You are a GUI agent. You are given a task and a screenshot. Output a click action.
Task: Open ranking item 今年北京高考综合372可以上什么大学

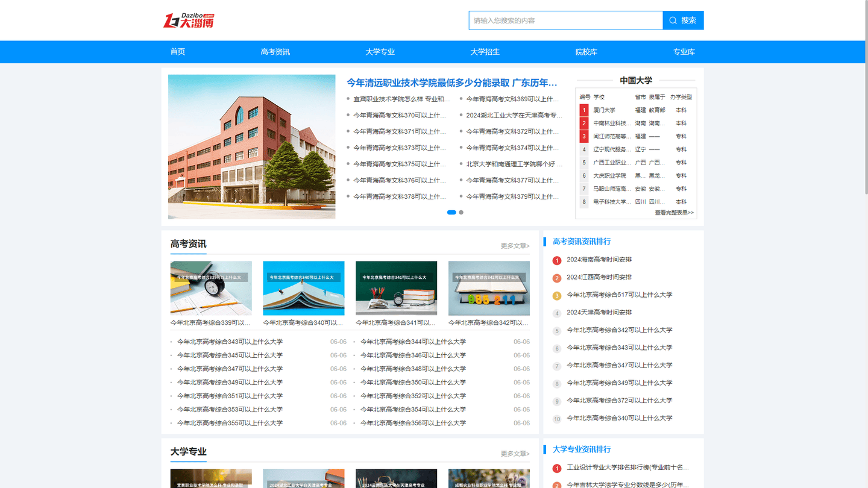(x=620, y=401)
